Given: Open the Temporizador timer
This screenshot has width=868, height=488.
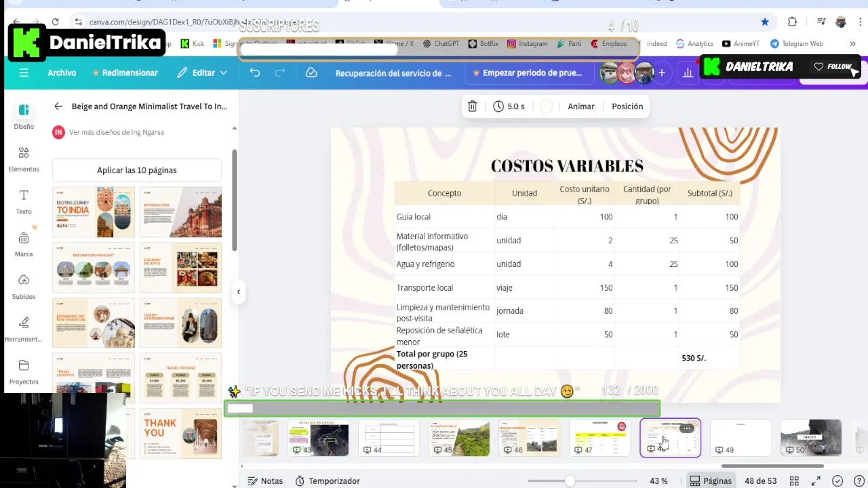Looking at the screenshot, I should (328, 481).
